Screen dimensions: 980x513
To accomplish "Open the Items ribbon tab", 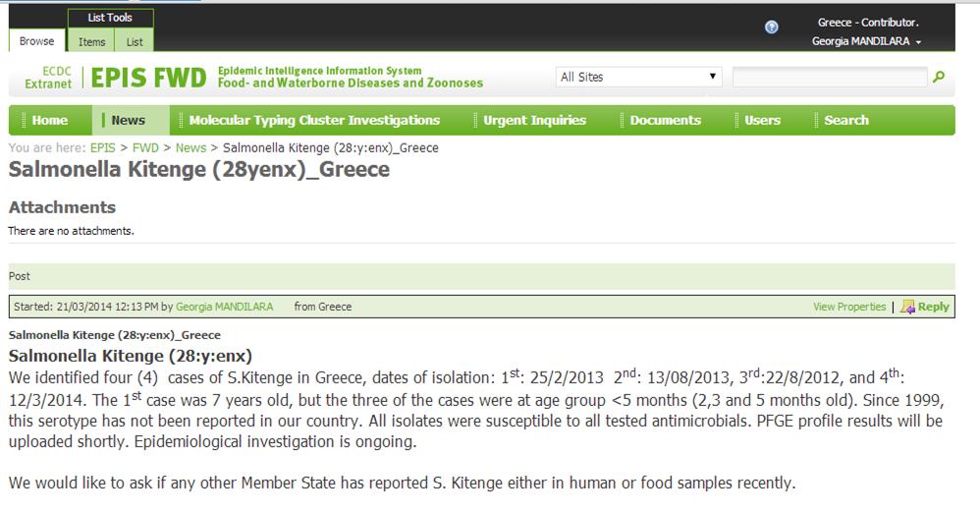I will (92, 42).
